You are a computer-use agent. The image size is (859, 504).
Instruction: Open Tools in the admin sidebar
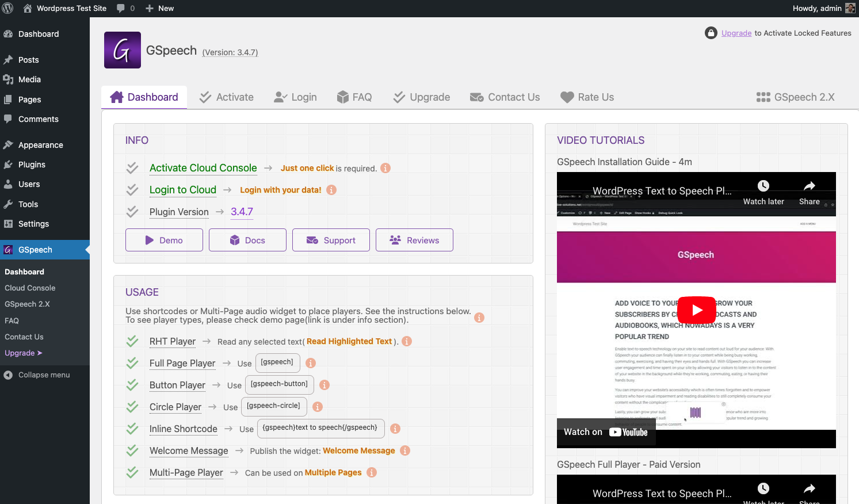tap(45, 204)
